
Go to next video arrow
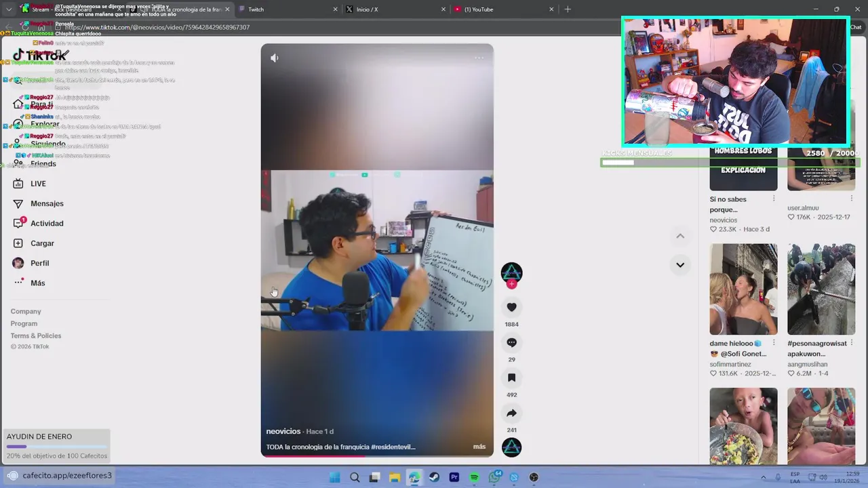point(680,265)
